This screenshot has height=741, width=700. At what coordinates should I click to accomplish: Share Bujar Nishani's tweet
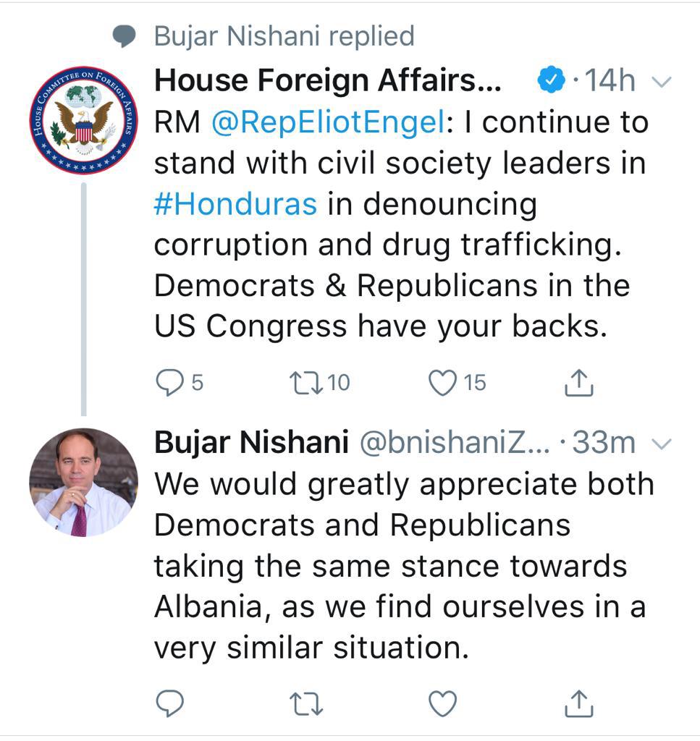tap(578, 702)
